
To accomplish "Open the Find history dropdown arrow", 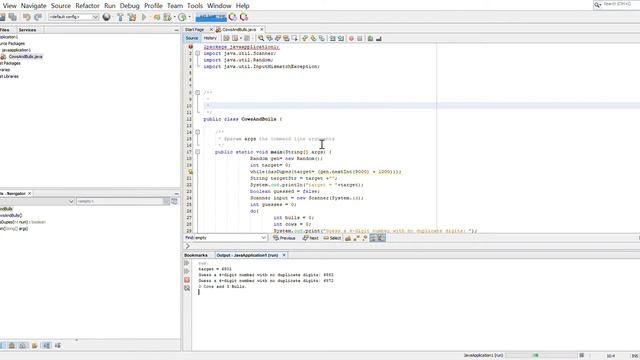I will point(264,238).
